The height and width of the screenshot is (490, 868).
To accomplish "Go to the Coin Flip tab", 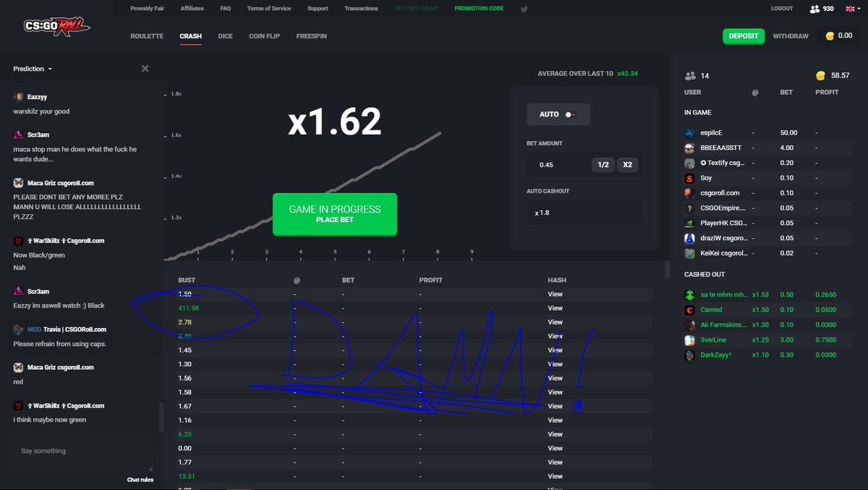I will coord(264,36).
